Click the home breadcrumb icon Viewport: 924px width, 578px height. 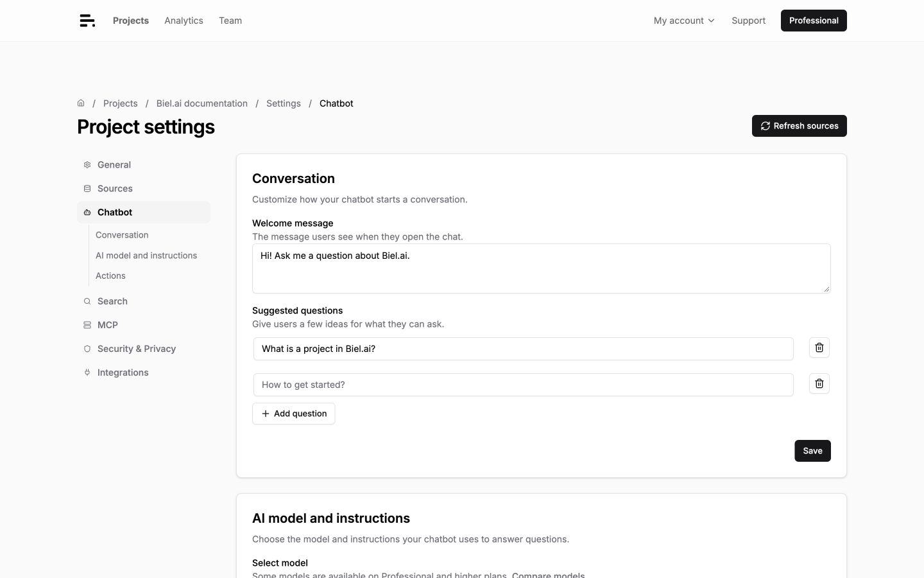click(x=81, y=103)
